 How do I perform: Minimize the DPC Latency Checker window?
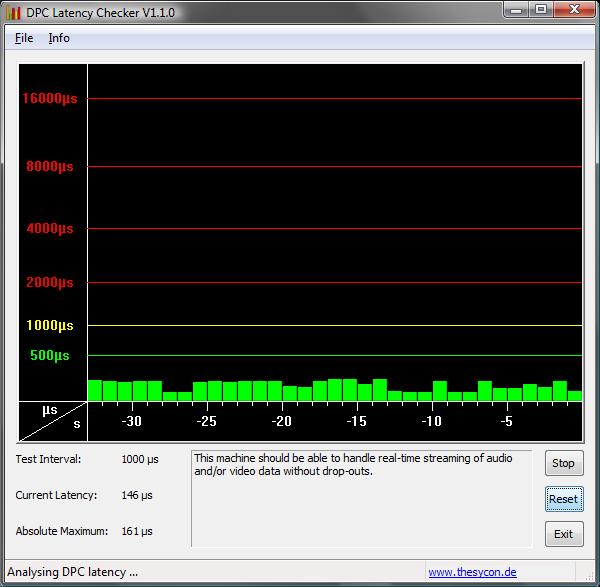point(516,10)
